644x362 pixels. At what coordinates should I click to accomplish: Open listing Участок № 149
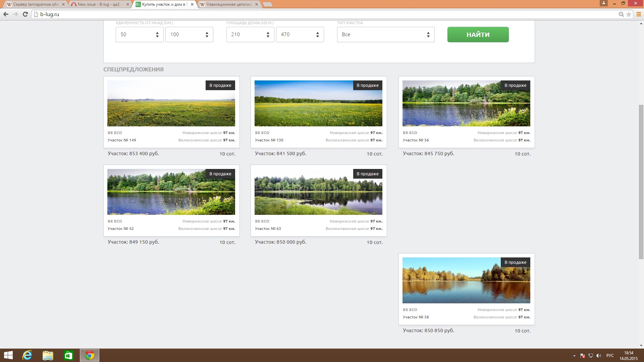122,140
